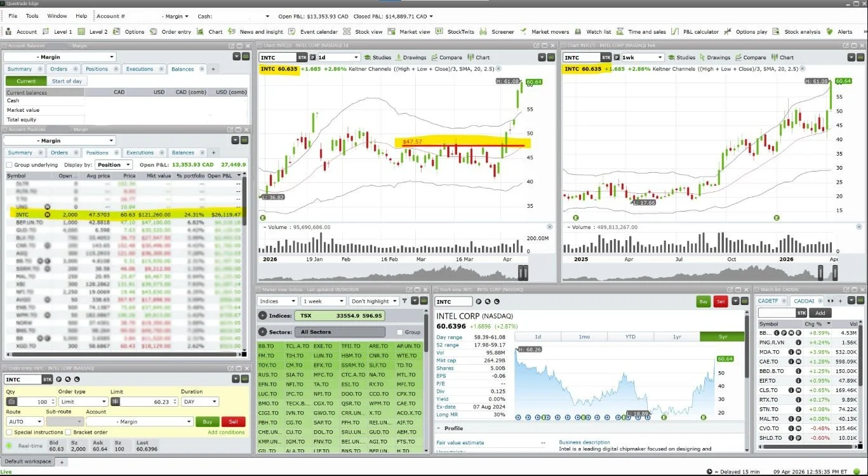Click the STK badge in Order entry
868x476 pixels.
point(48,379)
